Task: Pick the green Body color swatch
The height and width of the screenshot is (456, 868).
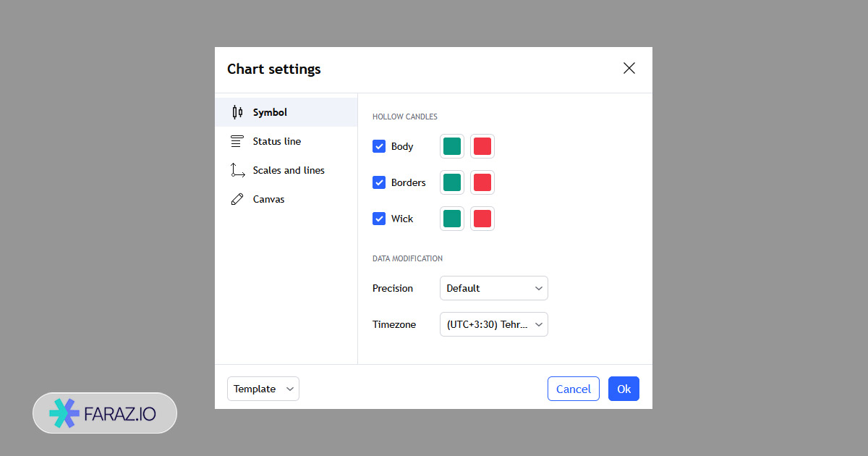Action: (x=452, y=146)
